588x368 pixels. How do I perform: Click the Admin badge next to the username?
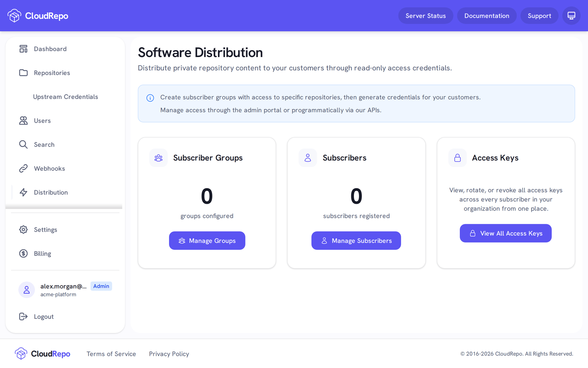pos(101,286)
